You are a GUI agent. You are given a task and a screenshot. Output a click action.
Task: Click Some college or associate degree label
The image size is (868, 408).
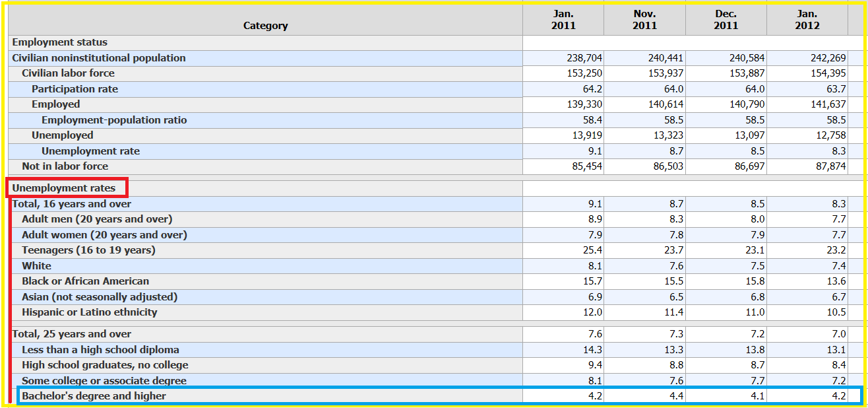pos(104,381)
